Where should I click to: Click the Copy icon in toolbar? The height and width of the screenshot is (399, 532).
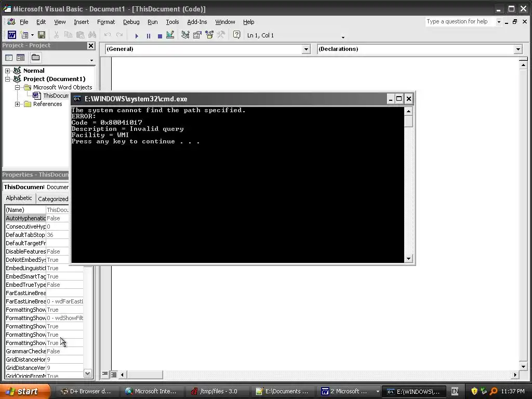click(68, 35)
